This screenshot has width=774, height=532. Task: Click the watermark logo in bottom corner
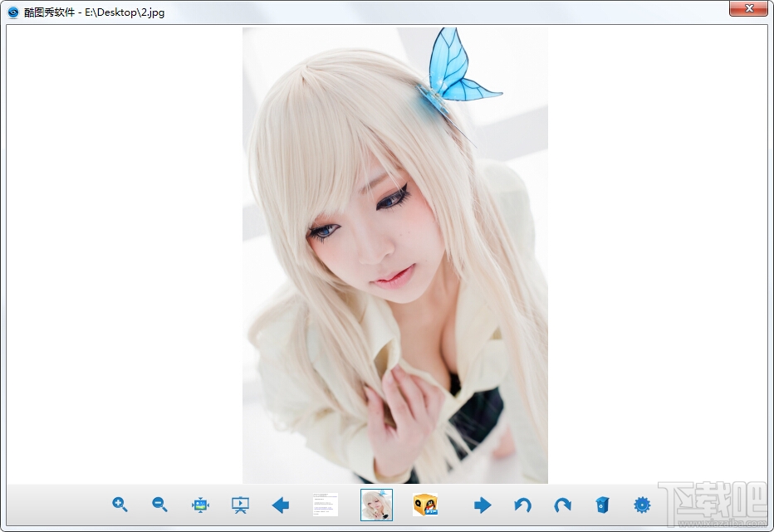click(x=714, y=505)
